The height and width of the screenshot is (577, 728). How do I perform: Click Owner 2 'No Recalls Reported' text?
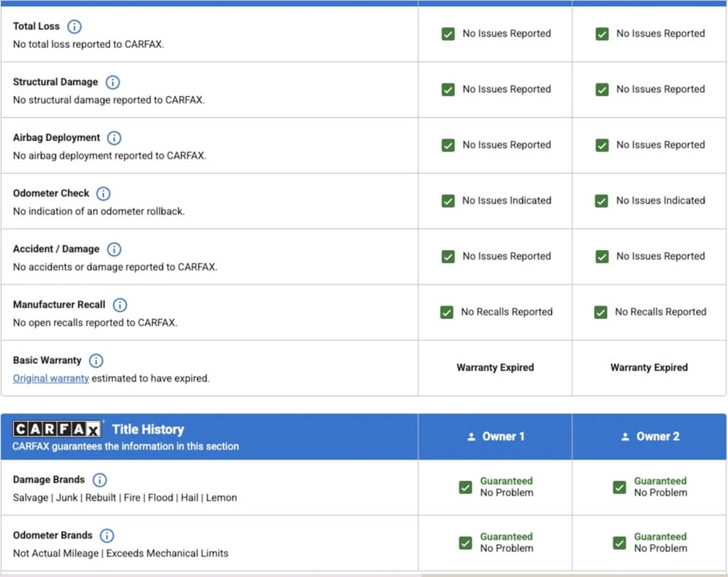[661, 312]
